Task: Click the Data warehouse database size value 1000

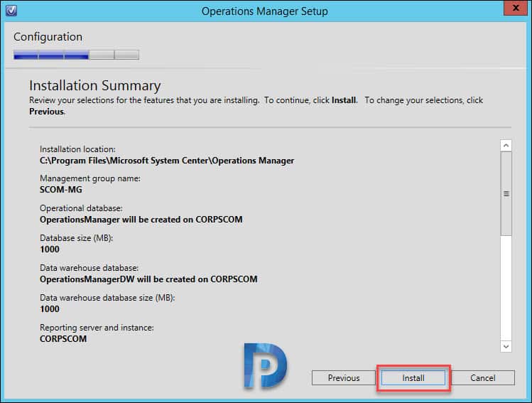Action: 50,309
